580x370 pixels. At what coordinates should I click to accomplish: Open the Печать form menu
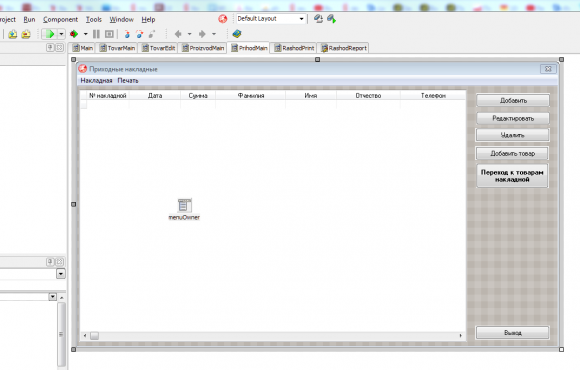point(128,81)
